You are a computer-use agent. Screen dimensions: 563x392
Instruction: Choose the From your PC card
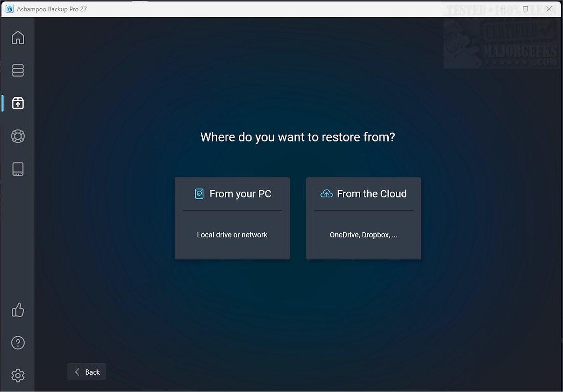tap(232, 218)
